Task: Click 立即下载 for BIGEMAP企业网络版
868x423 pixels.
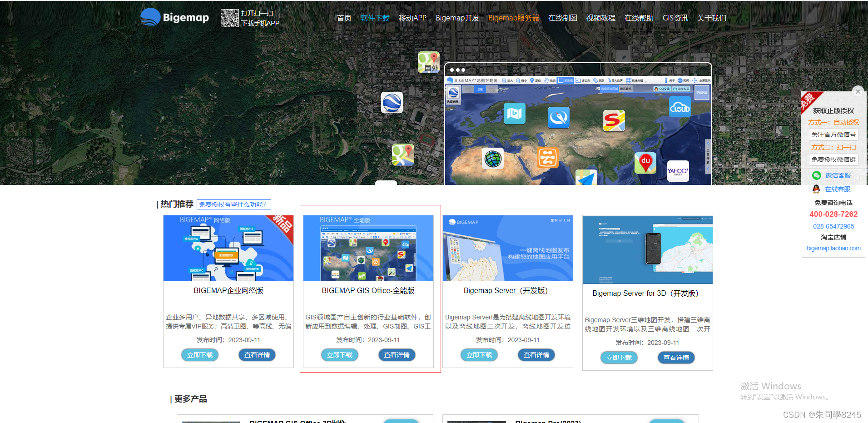Action: pos(200,355)
